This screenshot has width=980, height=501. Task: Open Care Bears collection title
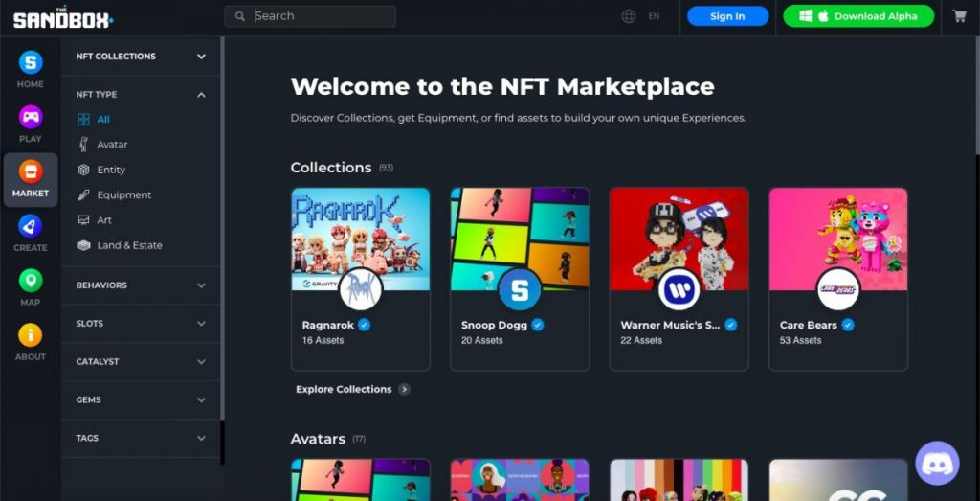(808, 326)
